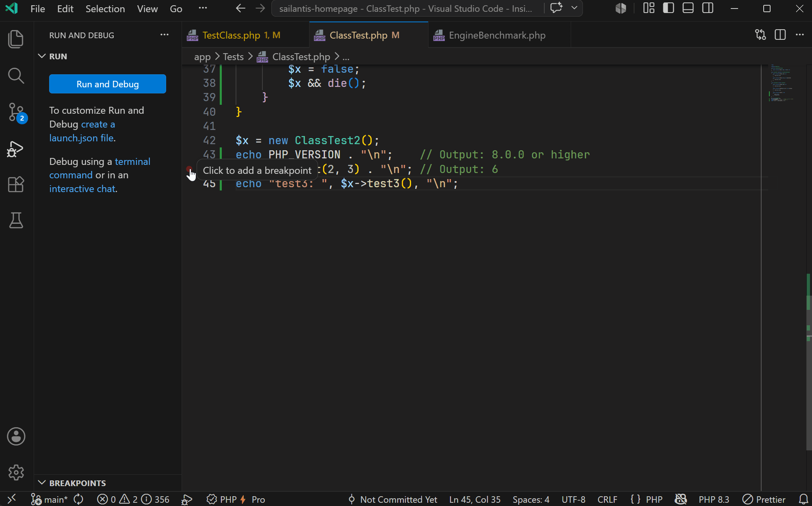The width and height of the screenshot is (812, 506).
Task: Open the Extensions view
Action: coord(16,185)
